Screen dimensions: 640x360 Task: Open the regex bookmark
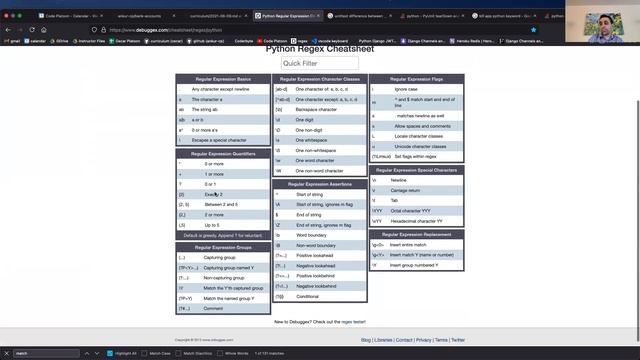point(299,41)
